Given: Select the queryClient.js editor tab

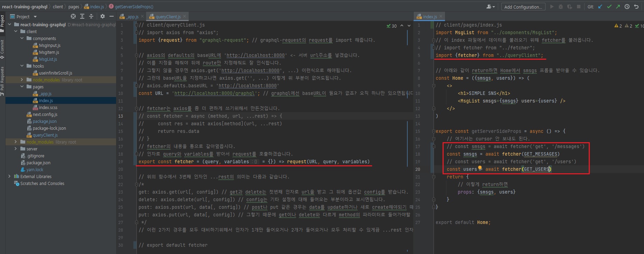Looking at the screenshot, I should 168,17.
